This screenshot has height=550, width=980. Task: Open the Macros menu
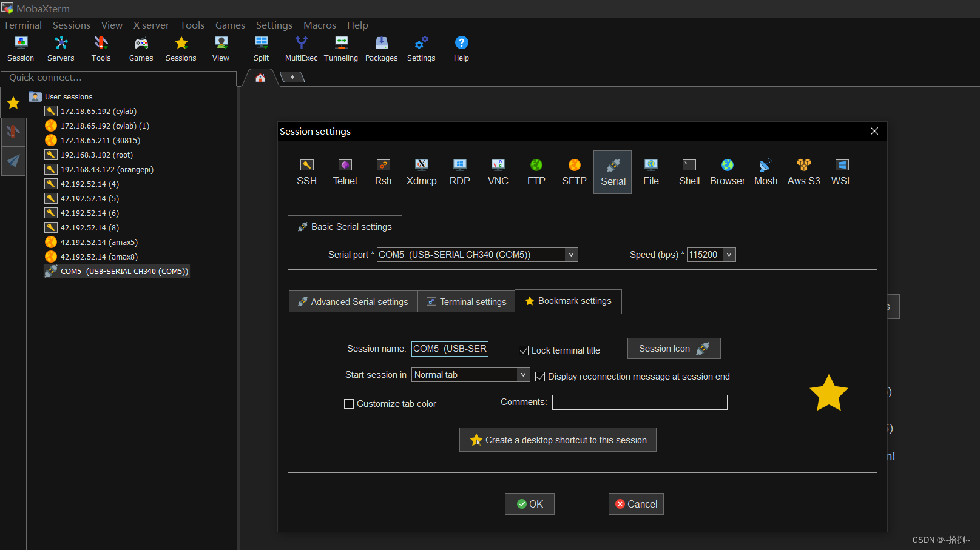tap(320, 25)
